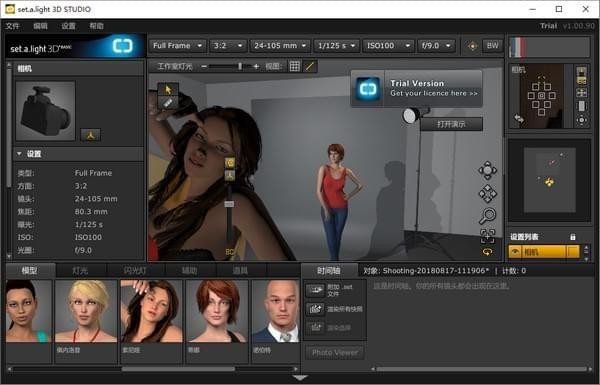Click the 打开演示 button

(x=452, y=124)
